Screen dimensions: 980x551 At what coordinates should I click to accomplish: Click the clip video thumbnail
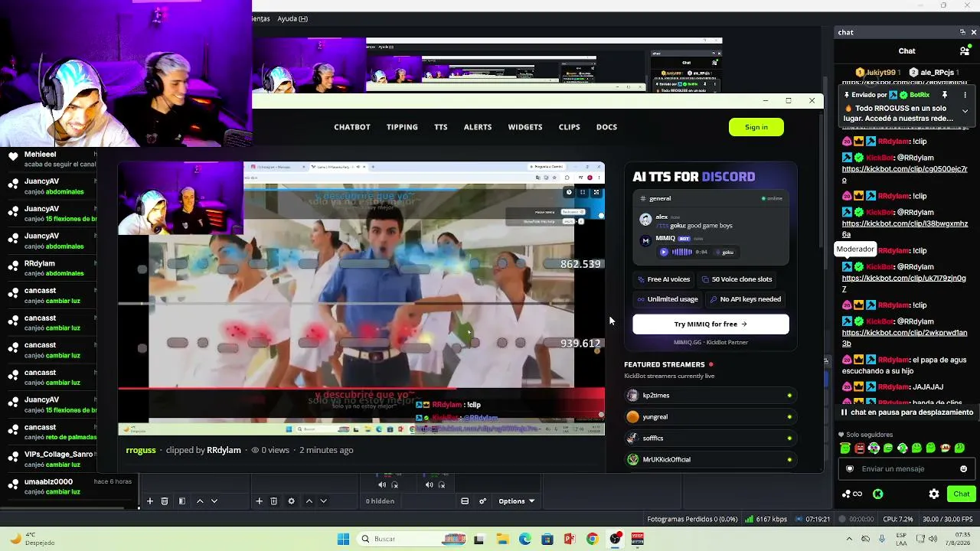coord(361,298)
